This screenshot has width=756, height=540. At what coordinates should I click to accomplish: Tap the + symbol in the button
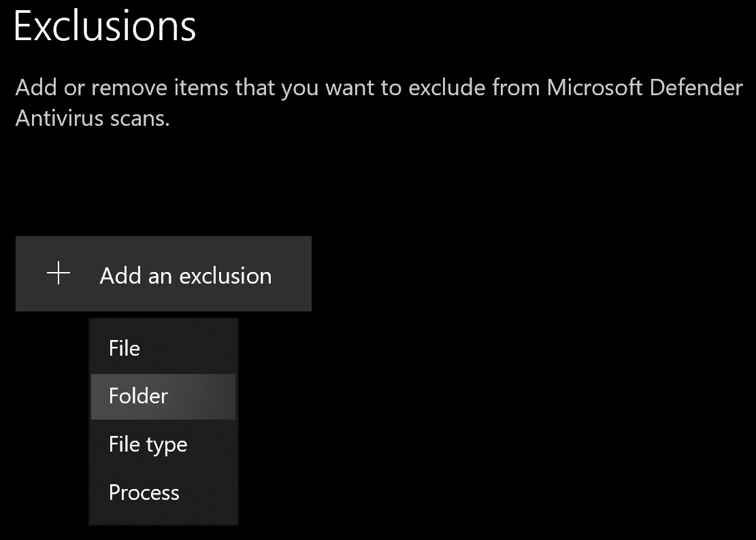tap(60, 274)
